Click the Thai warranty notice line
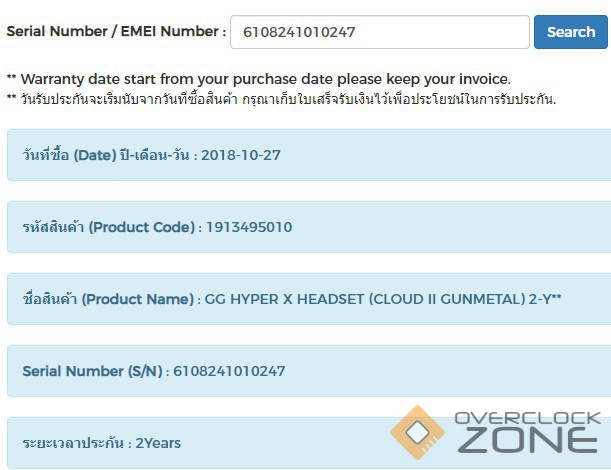Screen dimensions: 611x470 point(281,98)
